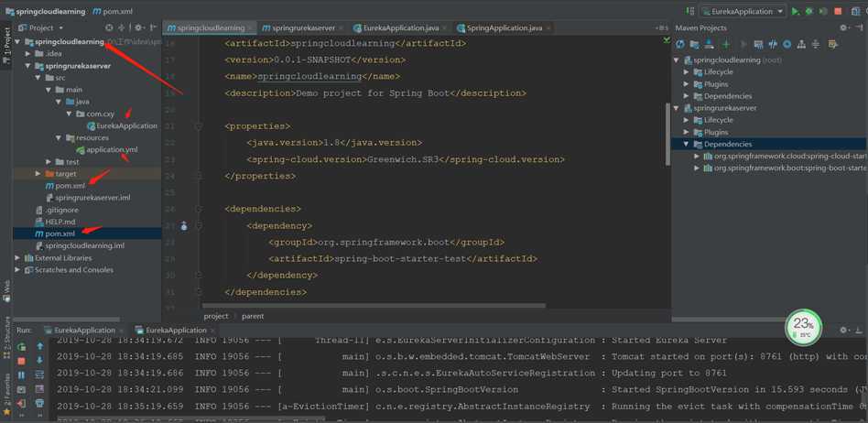Select HELP.md in Project tree
The height and width of the screenshot is (423, 868).
point(55,222)
